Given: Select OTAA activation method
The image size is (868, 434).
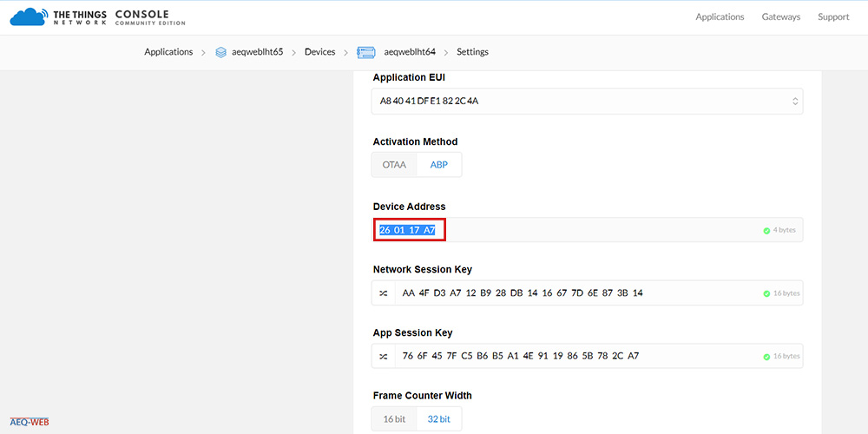Looking at the screenshot, I should click(x=394, y=165).
